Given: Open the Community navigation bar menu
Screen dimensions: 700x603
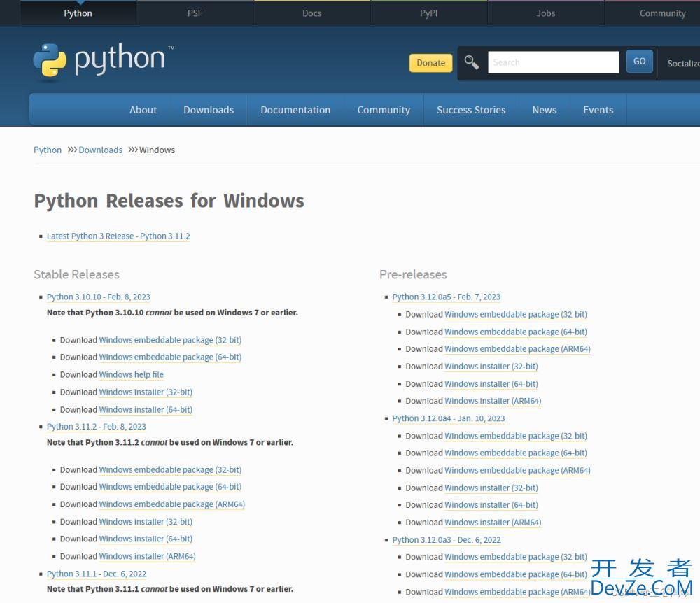Looking at the screenshot, I should (x=384, y=110).
